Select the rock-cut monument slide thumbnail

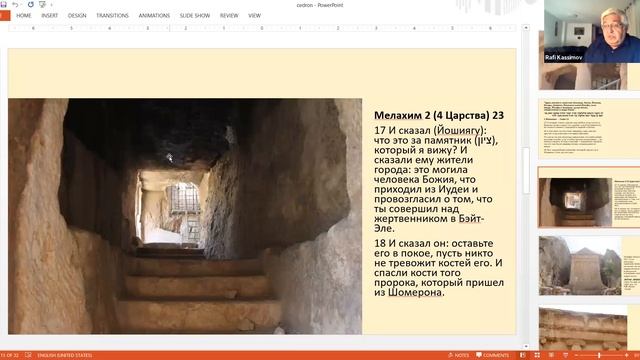[589, 265]
